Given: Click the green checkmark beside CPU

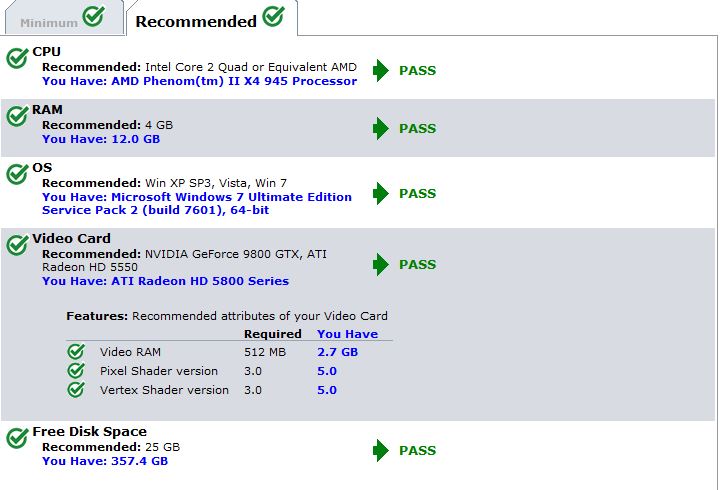Looking at the screenshot, I should tap(17, 58).
